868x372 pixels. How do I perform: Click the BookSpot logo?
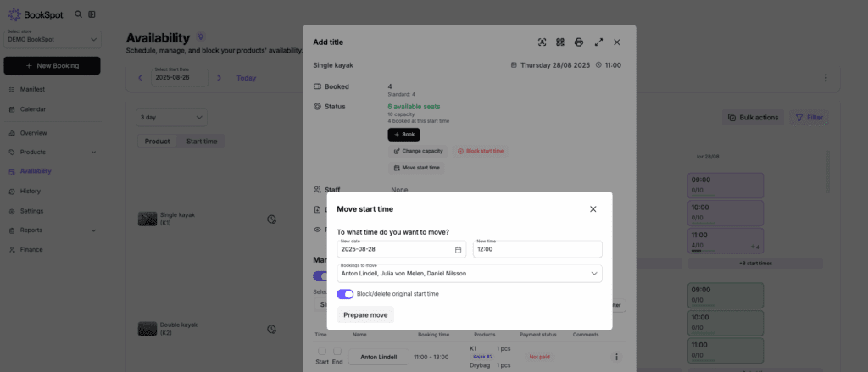coord(37,15)
